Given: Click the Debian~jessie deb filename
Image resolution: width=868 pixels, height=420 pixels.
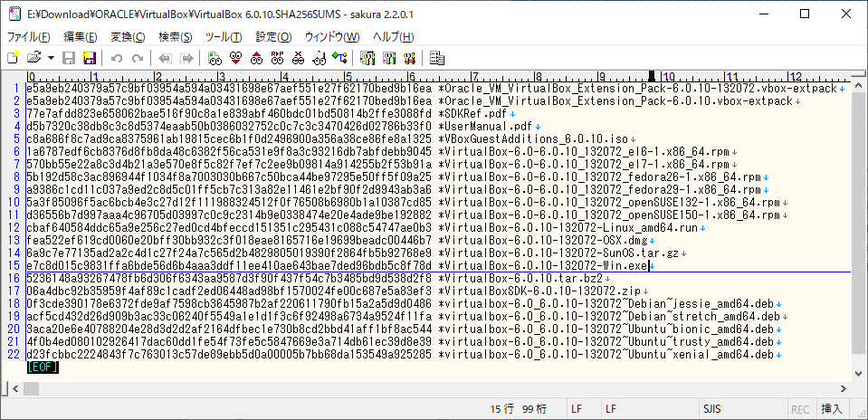Looking at the screenshot, I should coord(606,304).
